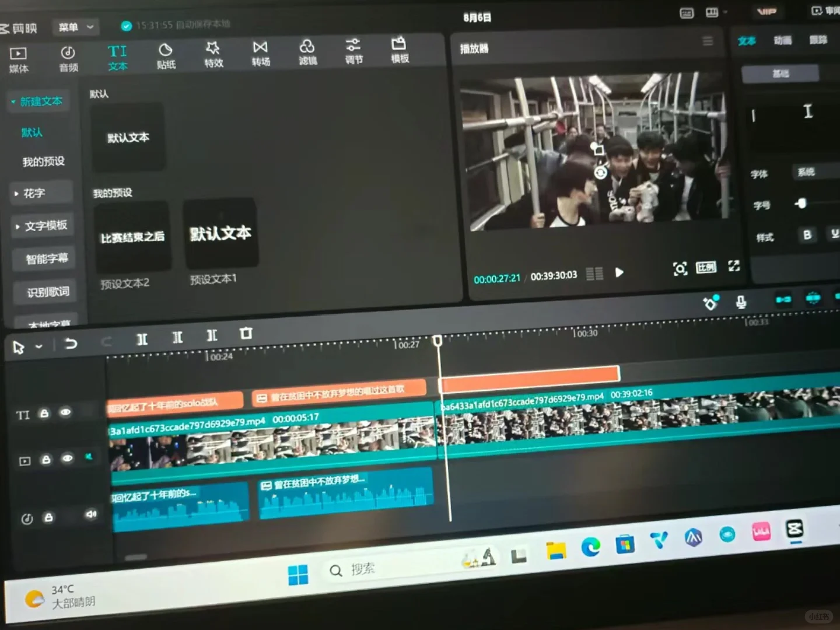Mute the video track audio
The height and width of the screenshot is (630, 840).
[x=89, y=457]
